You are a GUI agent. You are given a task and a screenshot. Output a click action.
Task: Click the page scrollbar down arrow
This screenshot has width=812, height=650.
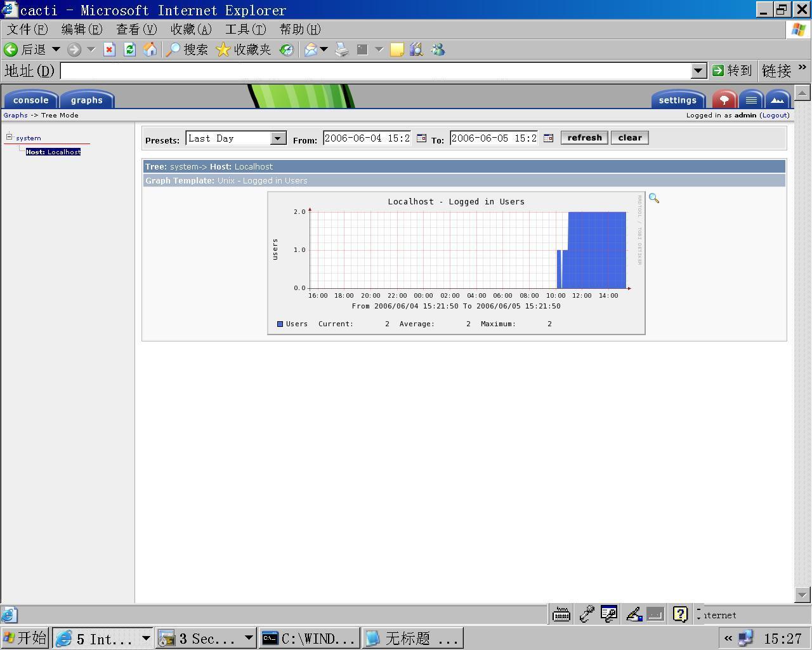(x=802, y=595)
